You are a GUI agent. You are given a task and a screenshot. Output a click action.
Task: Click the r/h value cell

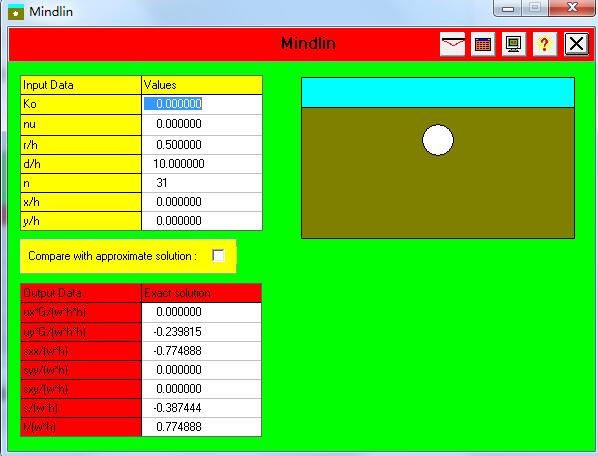coord(202,145)
